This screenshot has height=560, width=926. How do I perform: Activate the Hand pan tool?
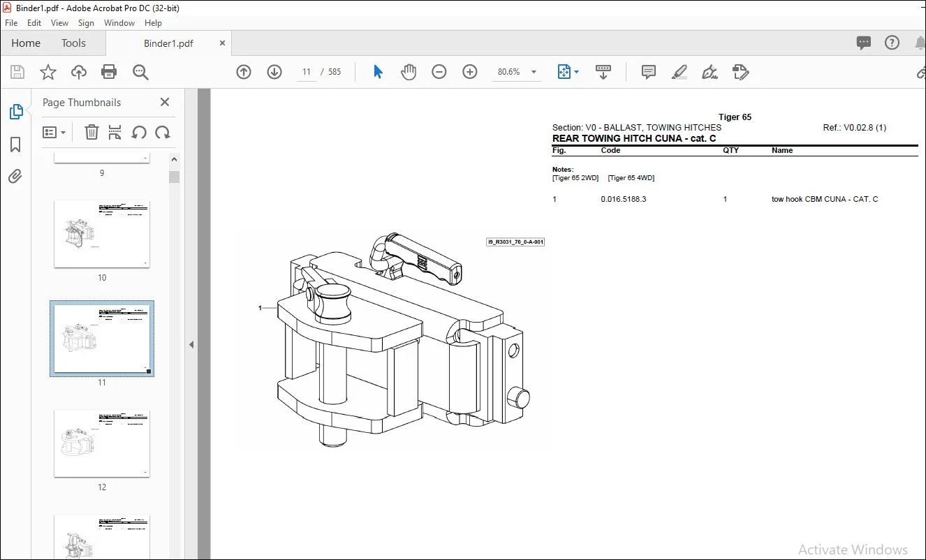pos(409,72)
